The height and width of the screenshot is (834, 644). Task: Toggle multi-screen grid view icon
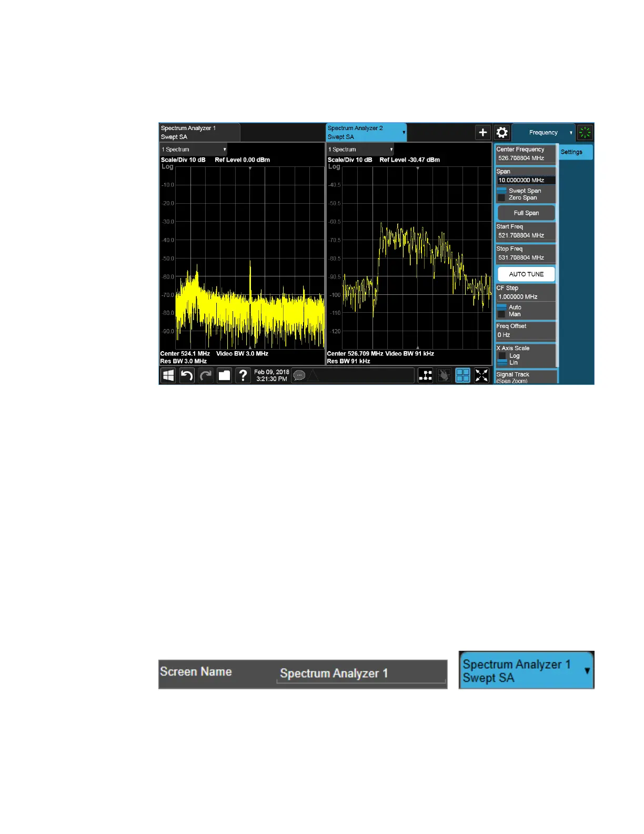coord(462,375)
